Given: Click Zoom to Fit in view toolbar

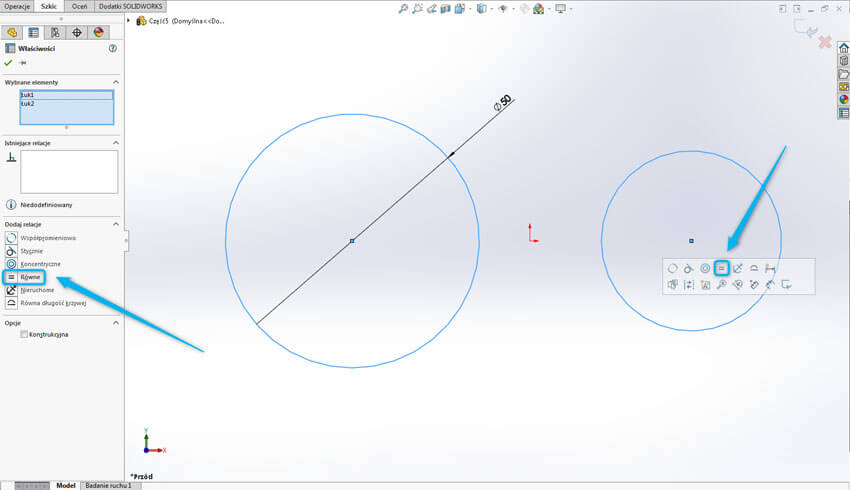Looking at the screenshot, I should [403, 9].
